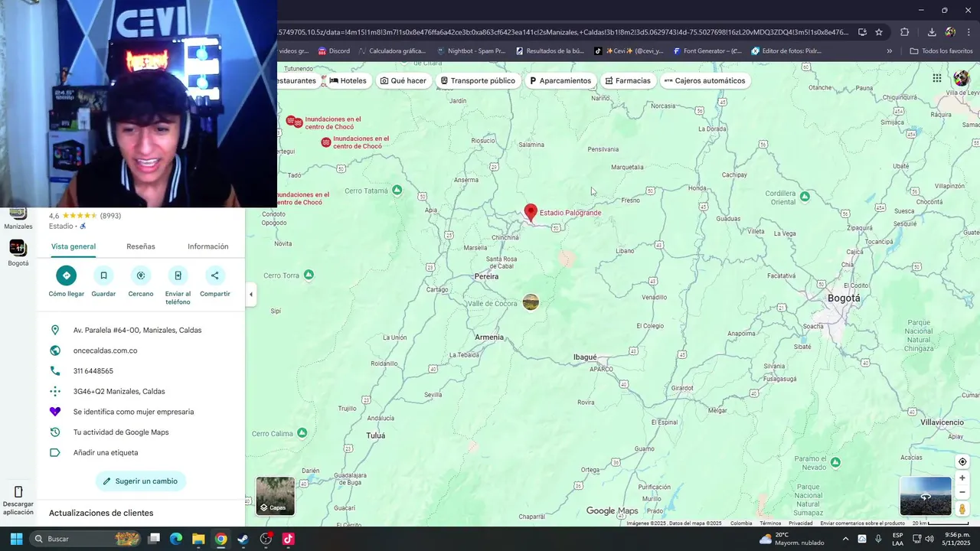
Task: Center map on my location
Action: 962,461
